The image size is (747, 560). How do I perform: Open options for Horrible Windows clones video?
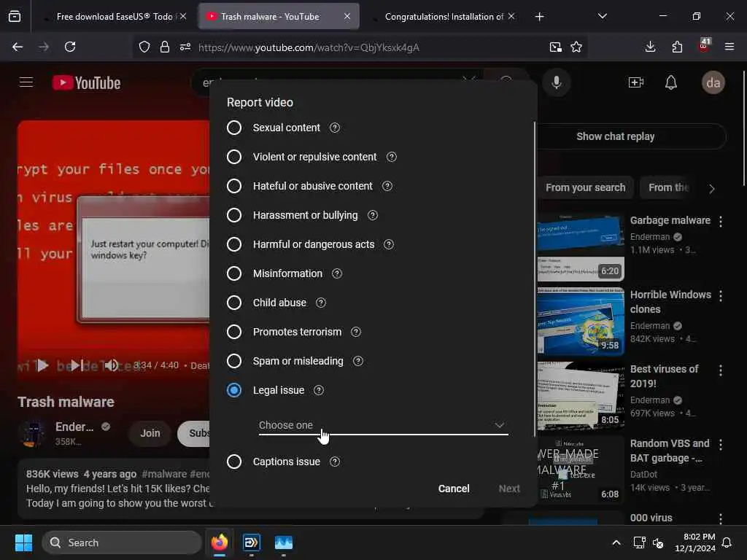[x=721, y=296]
